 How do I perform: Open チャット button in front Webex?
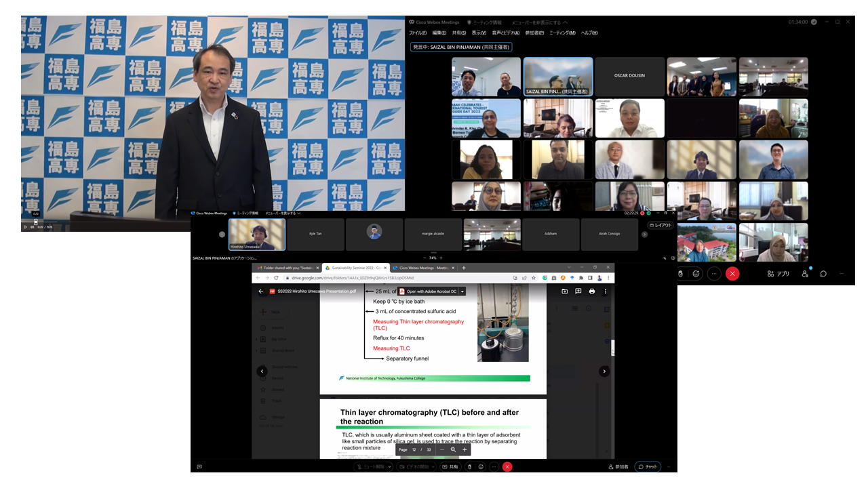pos(648,466)
